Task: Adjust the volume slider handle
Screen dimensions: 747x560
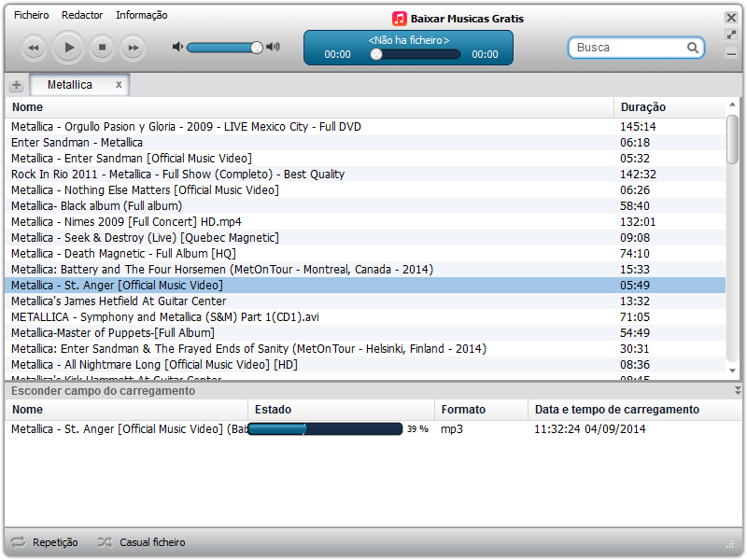Action: [x=257, y=48]
